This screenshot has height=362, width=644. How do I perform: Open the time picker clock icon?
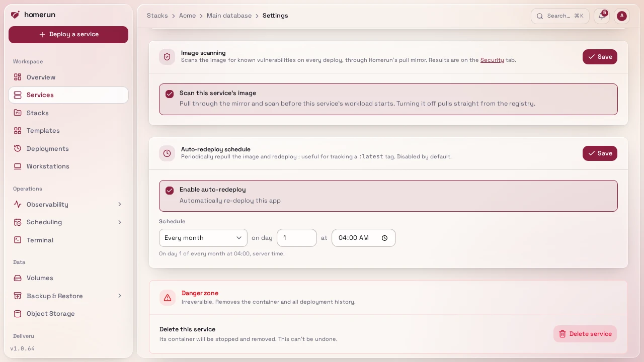pos(385,238)
